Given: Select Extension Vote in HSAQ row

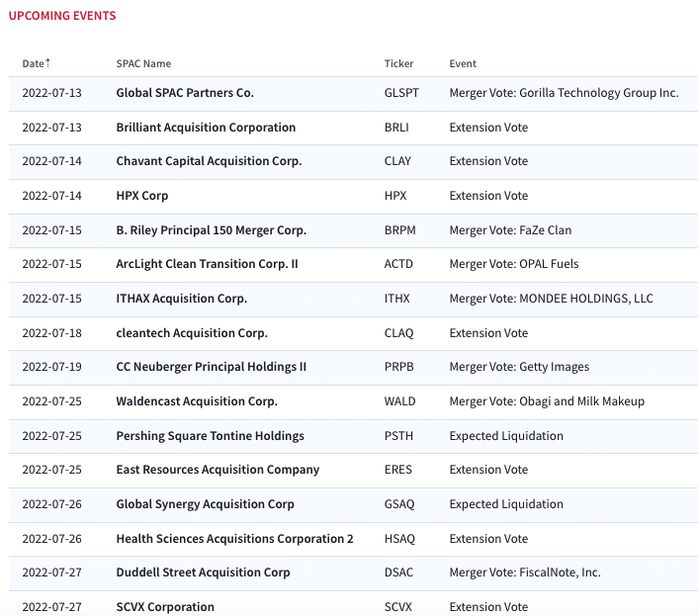Looking at the screenshot, I should pos(488,539).
